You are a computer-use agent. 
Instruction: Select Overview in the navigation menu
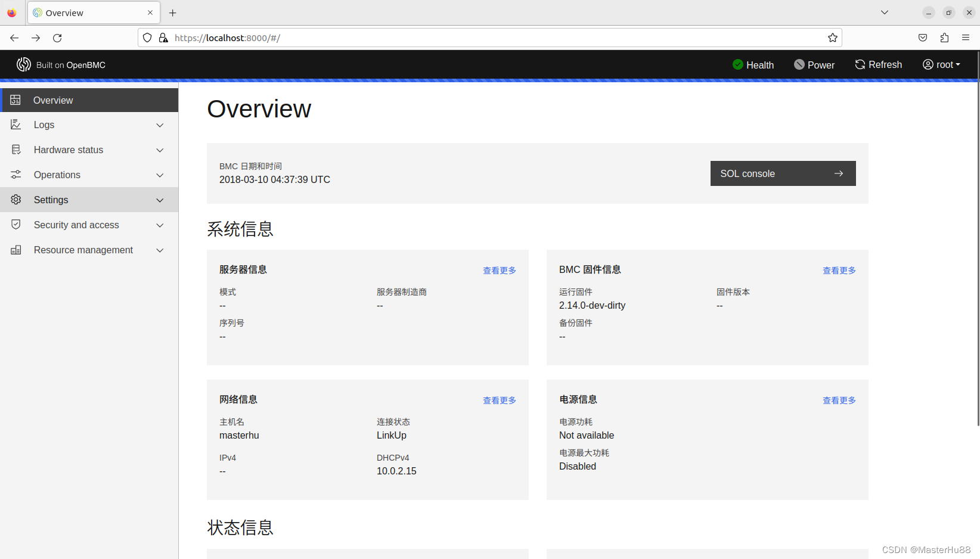point(53,100)
